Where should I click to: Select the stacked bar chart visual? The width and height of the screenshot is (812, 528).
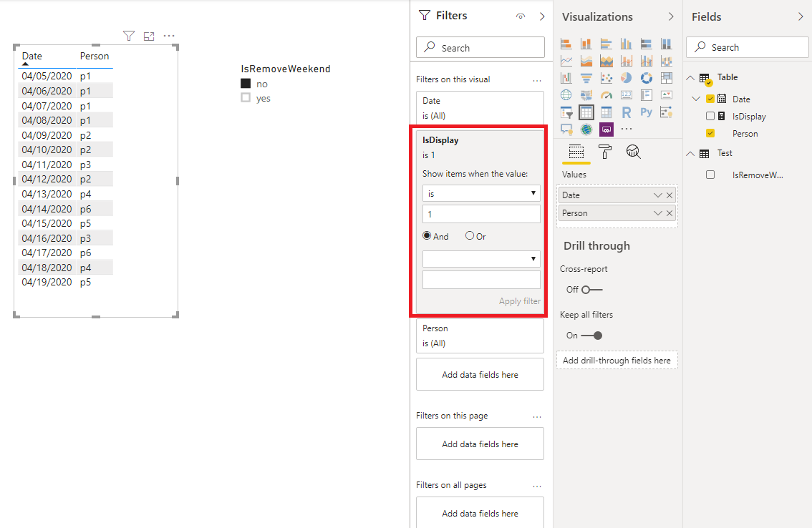[566, 44]
